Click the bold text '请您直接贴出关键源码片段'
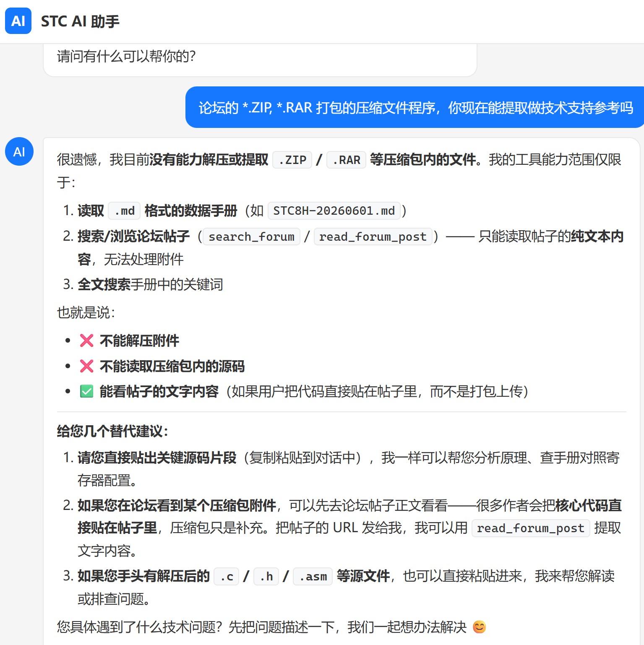Image resolution: width=644 pixels, height=645 pixels. click(157, 458)
